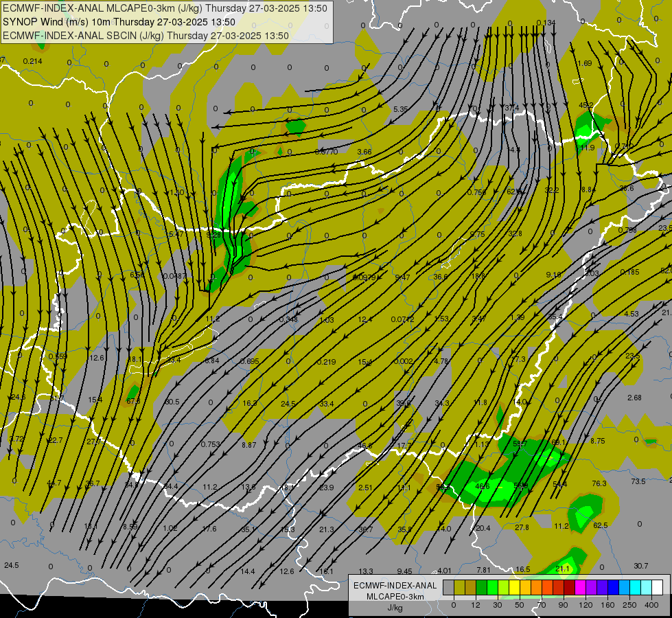
Task: Select the dark red legend swatch
Action: click(569, 587)
